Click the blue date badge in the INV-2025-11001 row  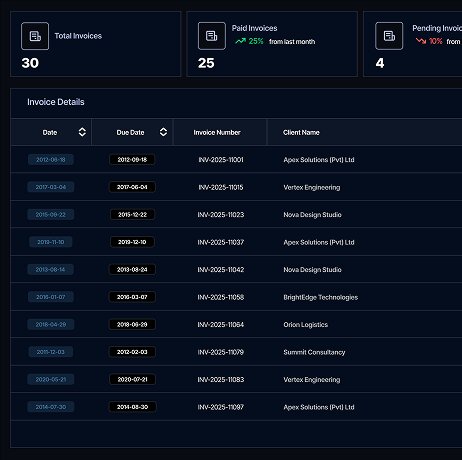pyautogui.click(x=51, y=160)
